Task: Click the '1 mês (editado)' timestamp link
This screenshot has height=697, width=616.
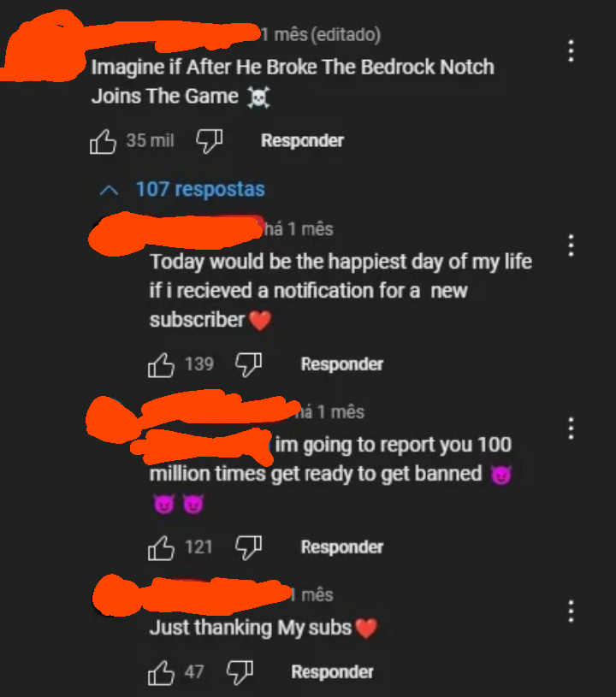Action: tap(321, 35)
